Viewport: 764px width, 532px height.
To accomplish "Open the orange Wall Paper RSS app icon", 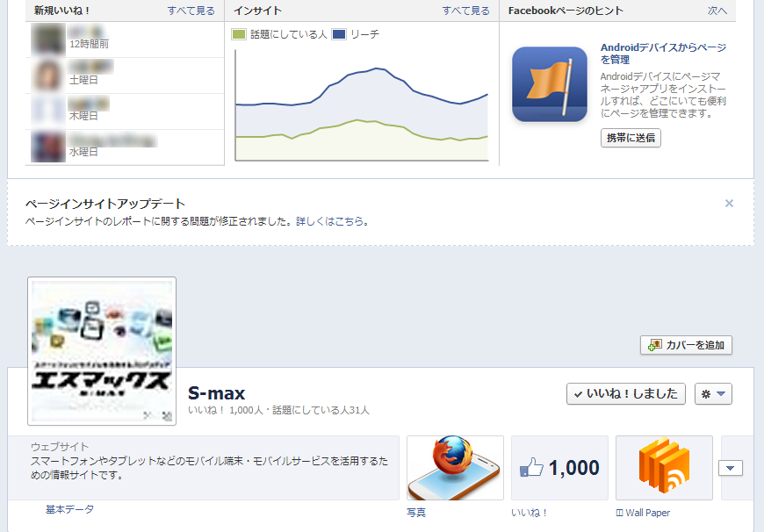I will tap(664, 468).
